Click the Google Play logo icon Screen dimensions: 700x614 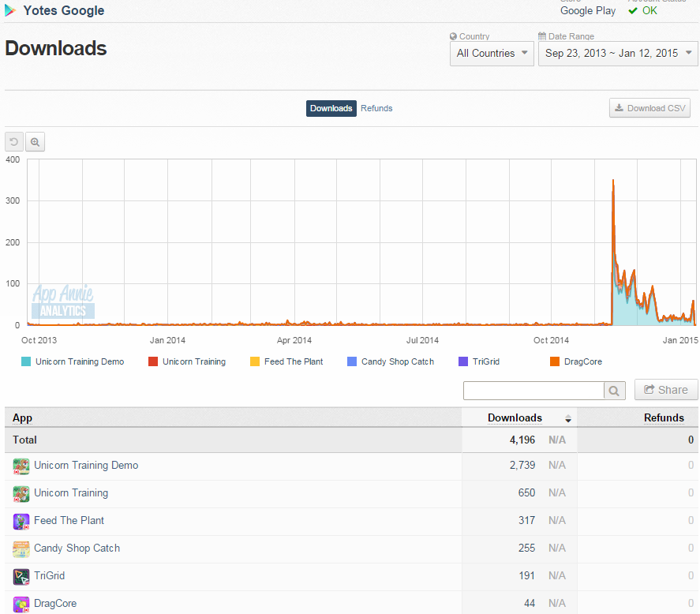pyautogui.click(x=10, y=10)
